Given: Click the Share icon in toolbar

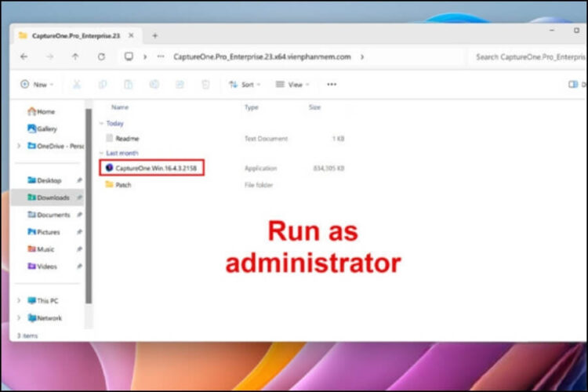Looking at the screenshot, I should click(180, 85).
